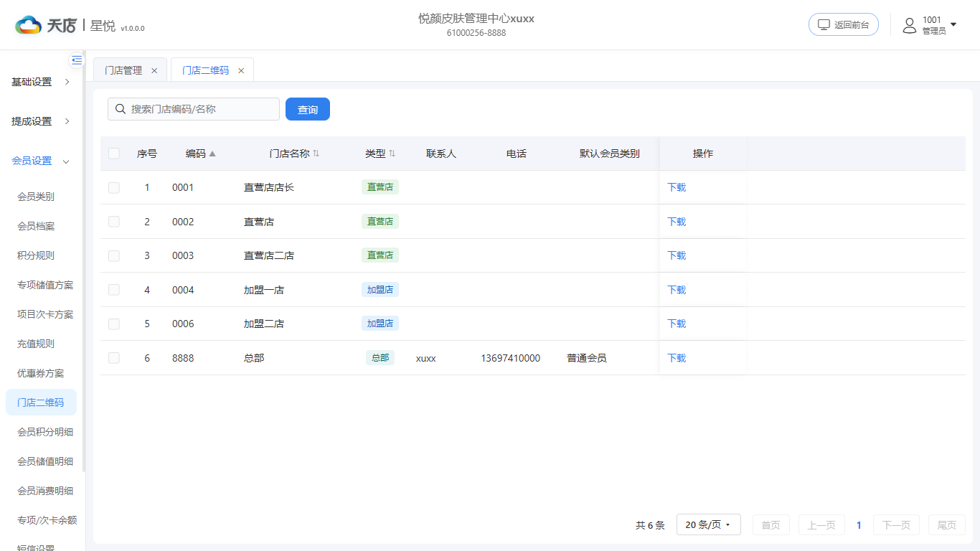
Task: Switch to the 门店管理 tab
Action: pyautogui.click(x=123, y=70)
